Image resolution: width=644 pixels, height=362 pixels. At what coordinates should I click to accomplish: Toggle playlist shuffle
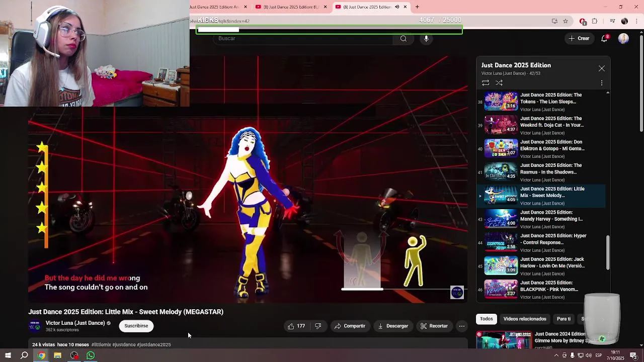[x=499, y=82]
